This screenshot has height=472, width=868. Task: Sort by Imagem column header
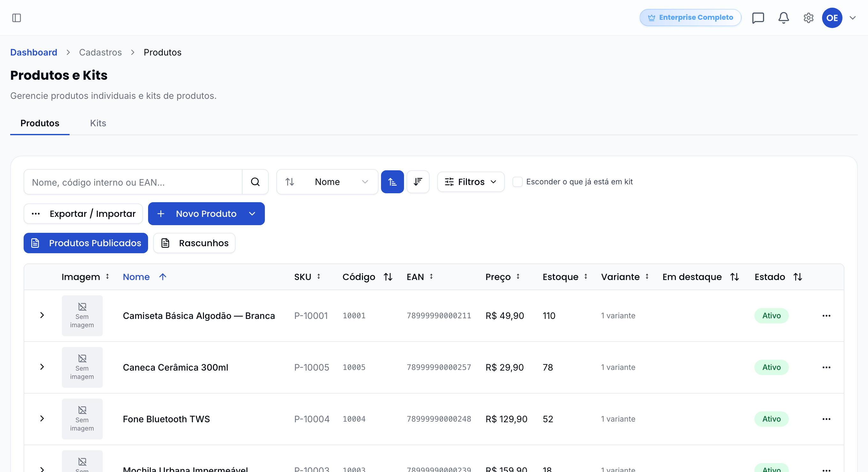click(x=85, y=277)
